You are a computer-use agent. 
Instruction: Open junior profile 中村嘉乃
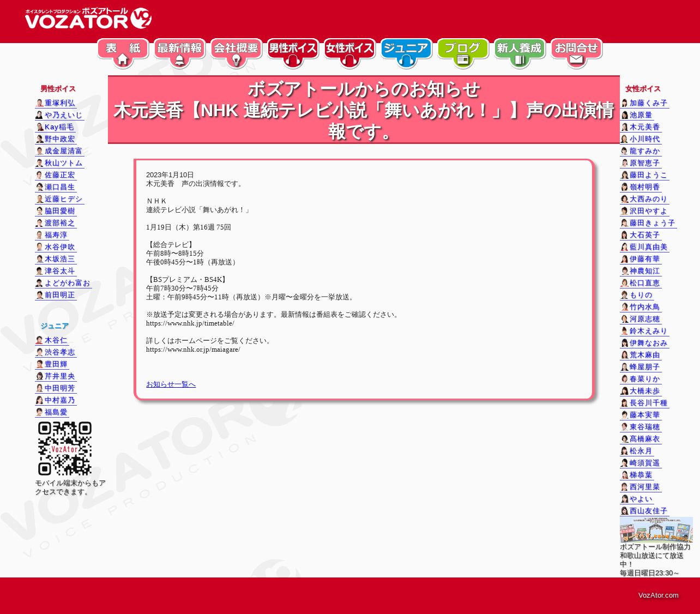[x=56, y=400]
